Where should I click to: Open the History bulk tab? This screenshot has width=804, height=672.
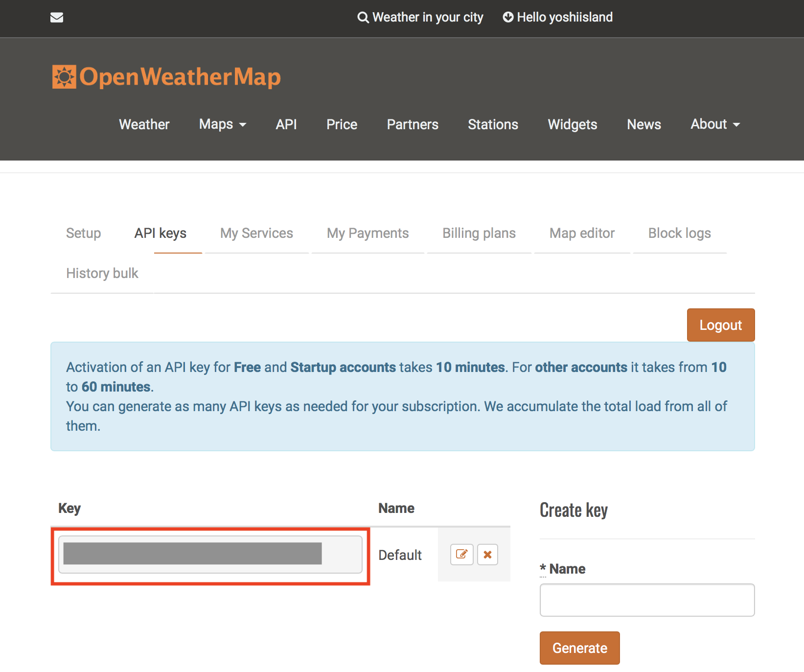102,273
